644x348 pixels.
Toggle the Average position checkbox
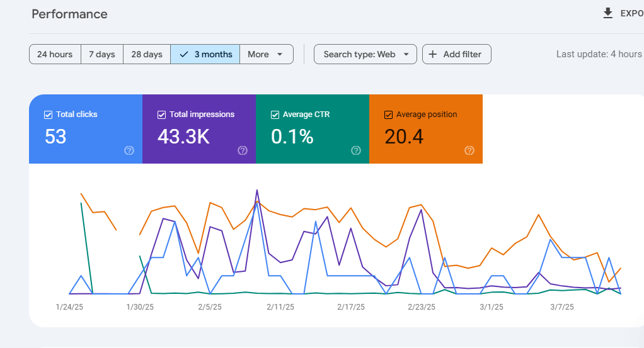coord(388,115)
